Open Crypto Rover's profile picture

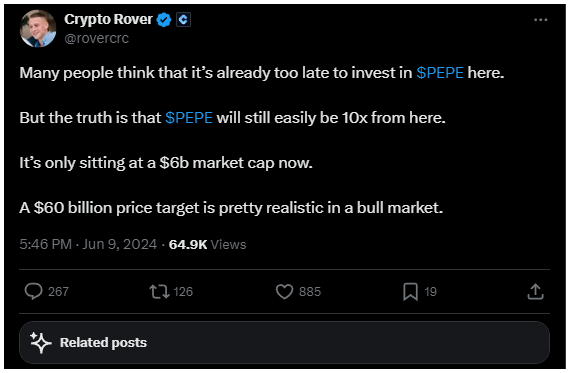point(38,28)
